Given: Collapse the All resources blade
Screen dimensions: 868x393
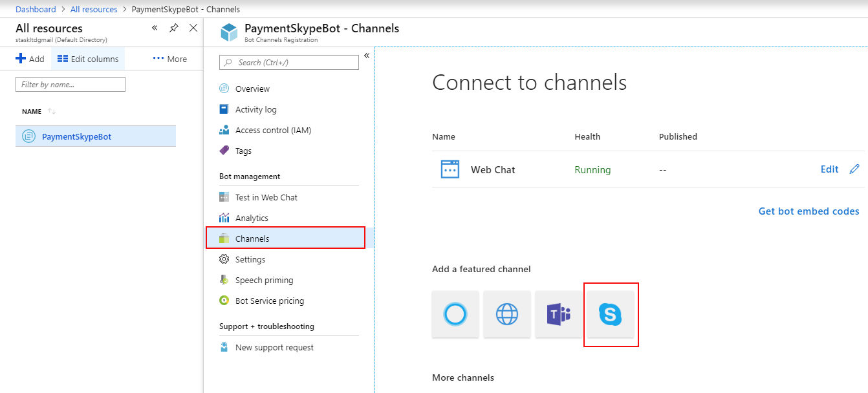Looking at the screenshot, I should [x=155, y=28].
